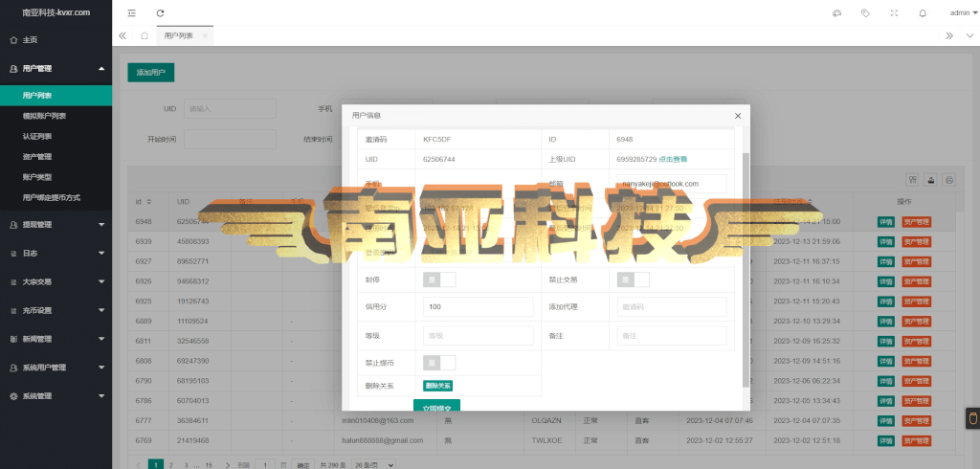Click the next page arrow in pagination

228,464
